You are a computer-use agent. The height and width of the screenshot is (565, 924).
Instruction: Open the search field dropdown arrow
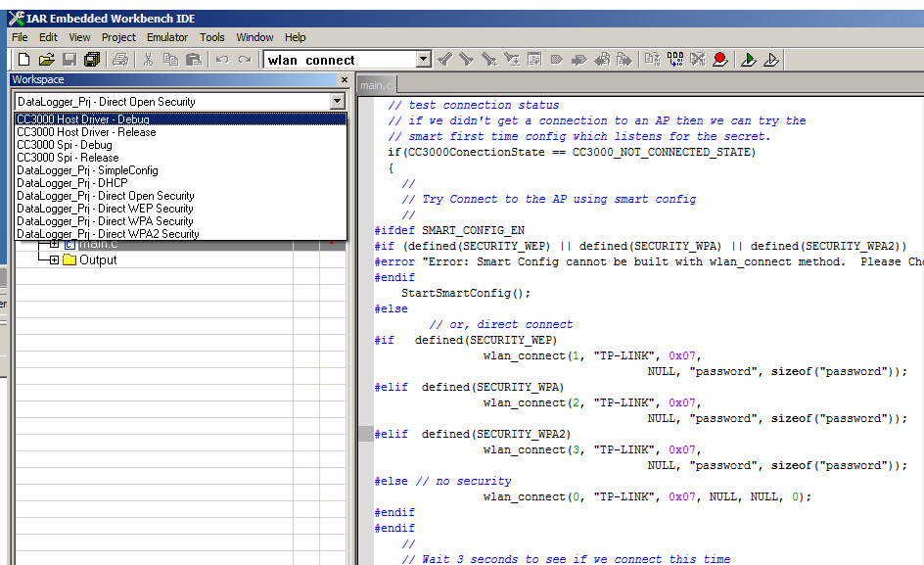[424, 60]
